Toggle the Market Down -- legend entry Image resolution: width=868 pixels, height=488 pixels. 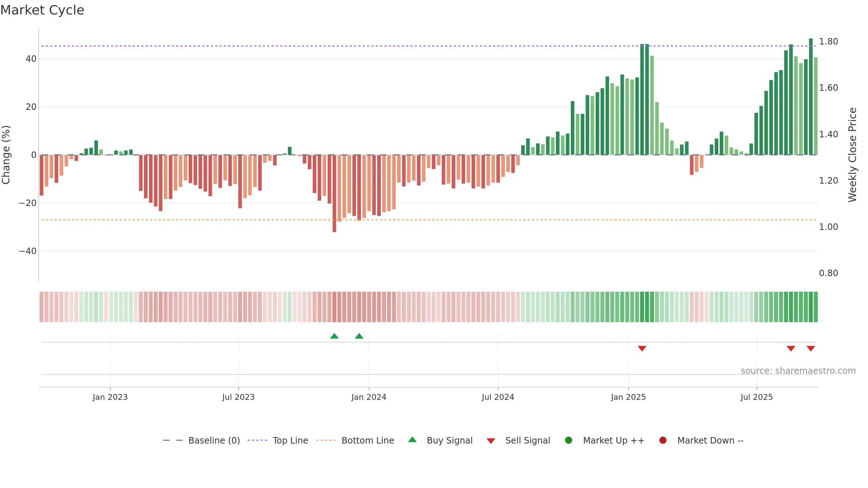[701, 440]
